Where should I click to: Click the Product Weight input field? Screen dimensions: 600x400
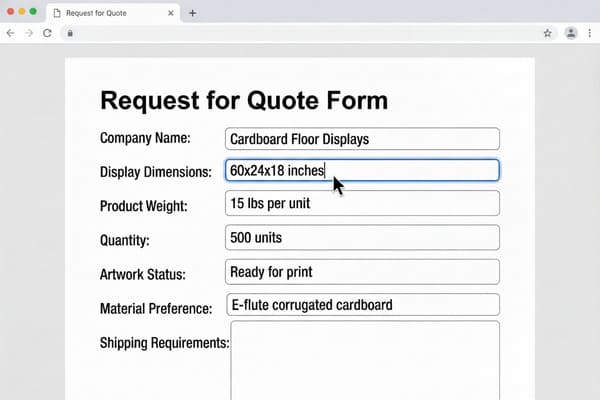point(362,203)
